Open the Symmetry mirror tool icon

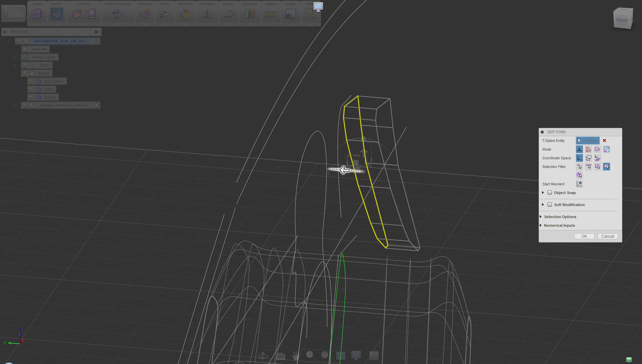point(207,14)
